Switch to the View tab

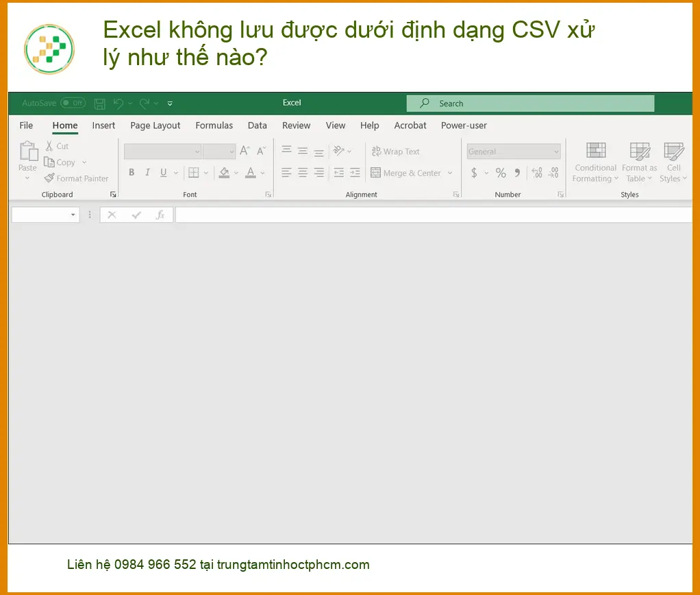click(335, 125)
